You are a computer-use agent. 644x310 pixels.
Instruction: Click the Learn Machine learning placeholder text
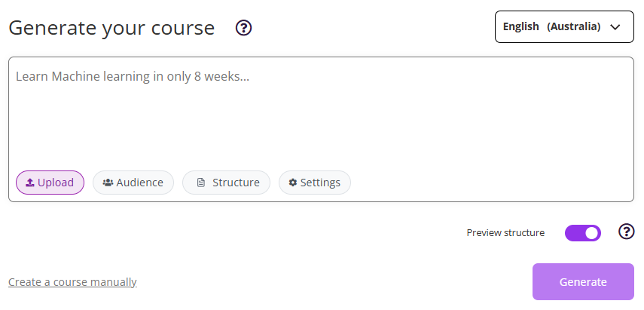132,76
